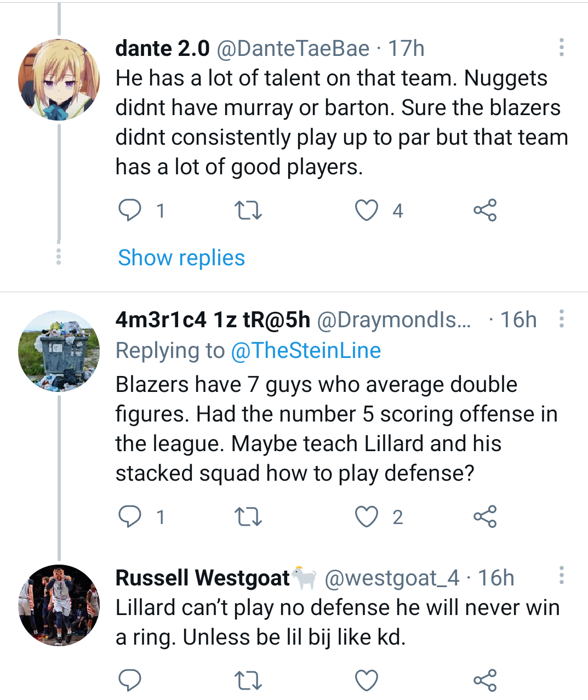Open @westgoat_4 profile handle

click(392, 578)
